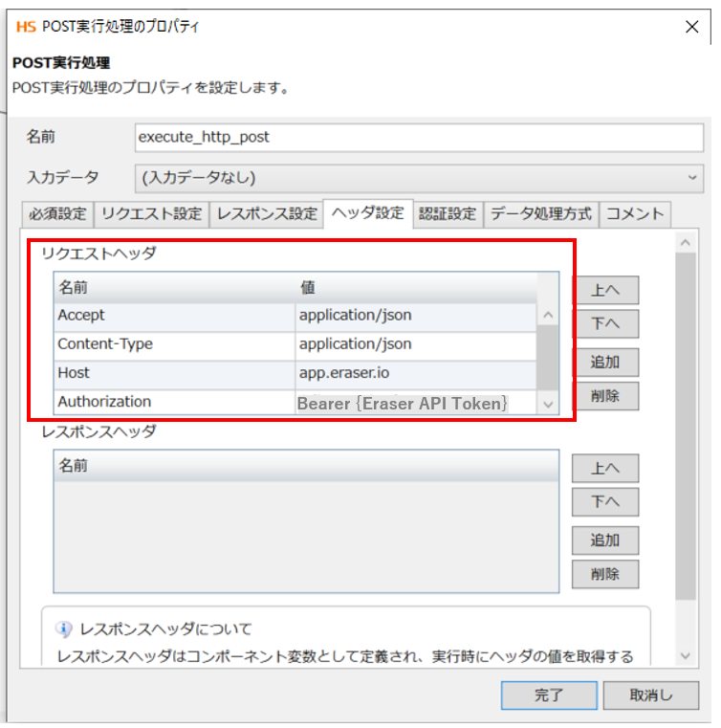Switch to the レスポンス設定 tab
Image resolution: width=721 pixels, height=728 pixels.
pyautogui.click(x=267, y=214)
